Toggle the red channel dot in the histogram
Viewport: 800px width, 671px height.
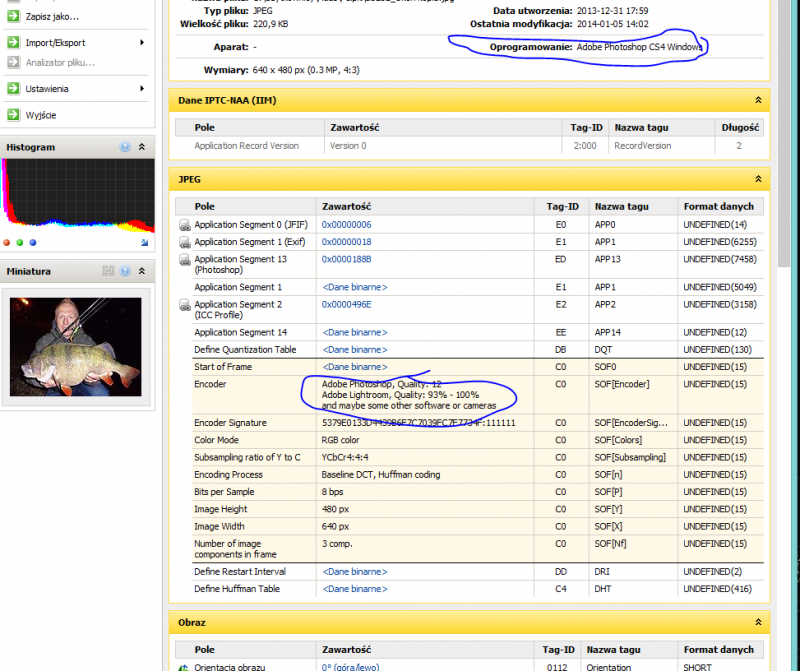coord(7,242)
